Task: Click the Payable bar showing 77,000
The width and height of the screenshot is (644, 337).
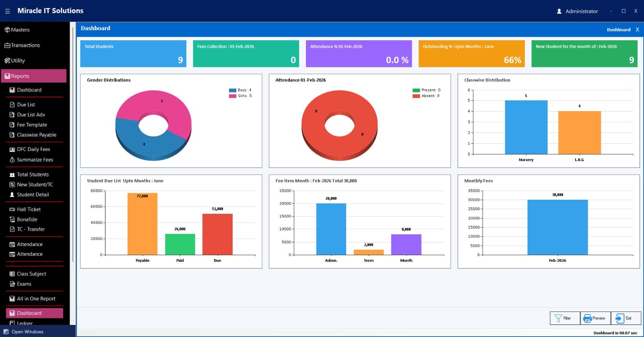Action: (x=142, y=224)
